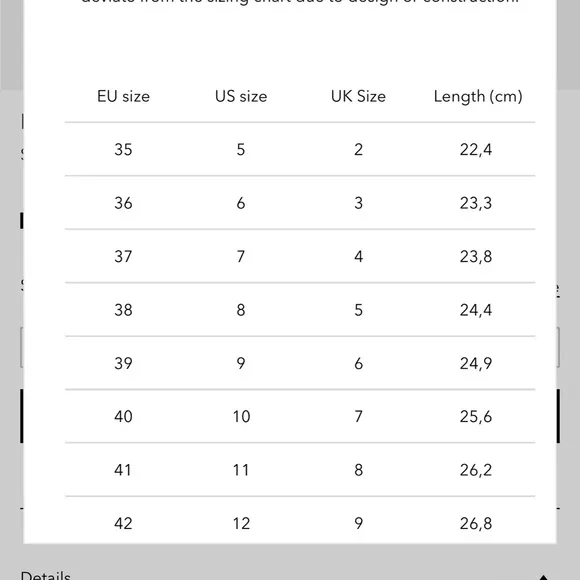This screenshot has height=580, width=580.
Task: Open the Details section label
Action: [45, 576]
